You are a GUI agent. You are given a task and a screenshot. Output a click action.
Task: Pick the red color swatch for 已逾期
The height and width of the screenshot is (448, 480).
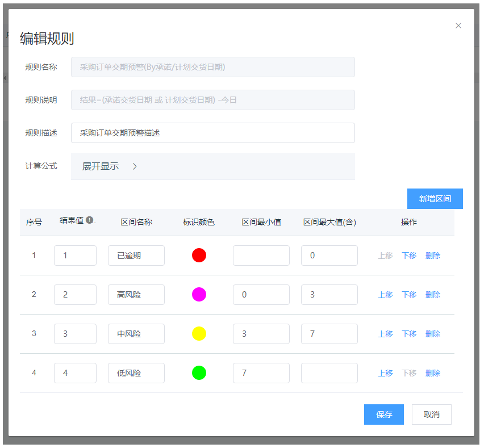tap(199, 256)
